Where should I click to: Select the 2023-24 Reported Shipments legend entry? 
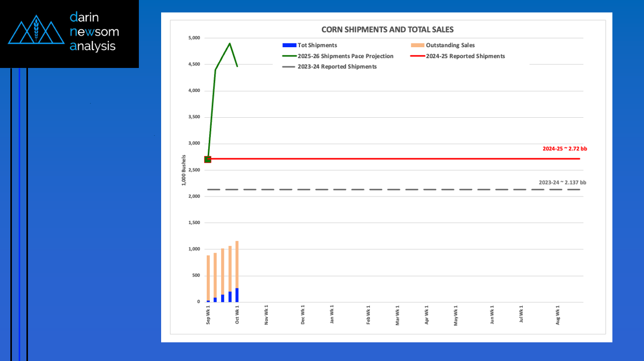tap(337, 67)
